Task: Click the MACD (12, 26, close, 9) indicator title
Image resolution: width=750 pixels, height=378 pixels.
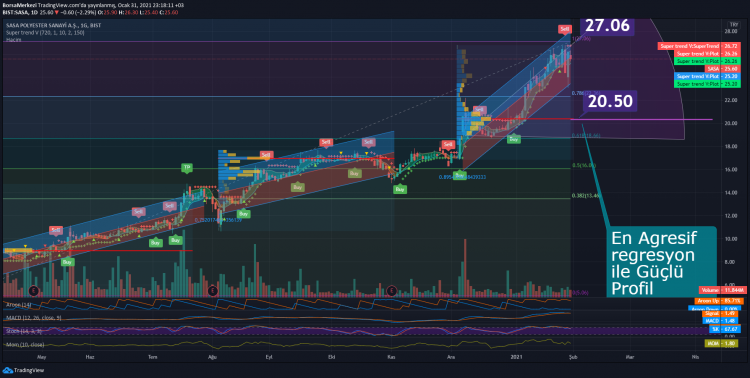Action: 33,318
